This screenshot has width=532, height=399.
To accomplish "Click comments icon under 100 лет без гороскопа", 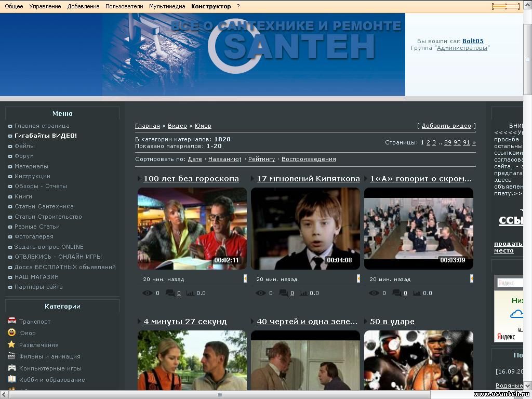I will pos(170,293).
